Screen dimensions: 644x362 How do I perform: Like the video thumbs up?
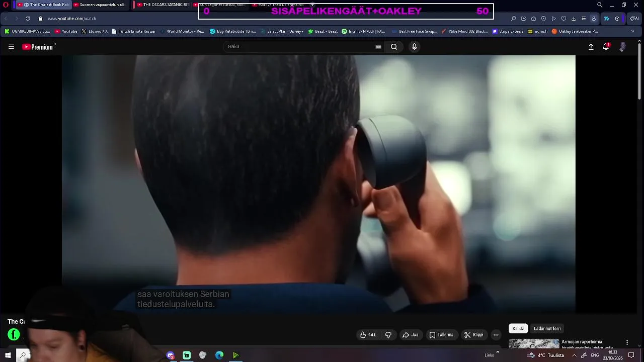click(x=368, y=335)
